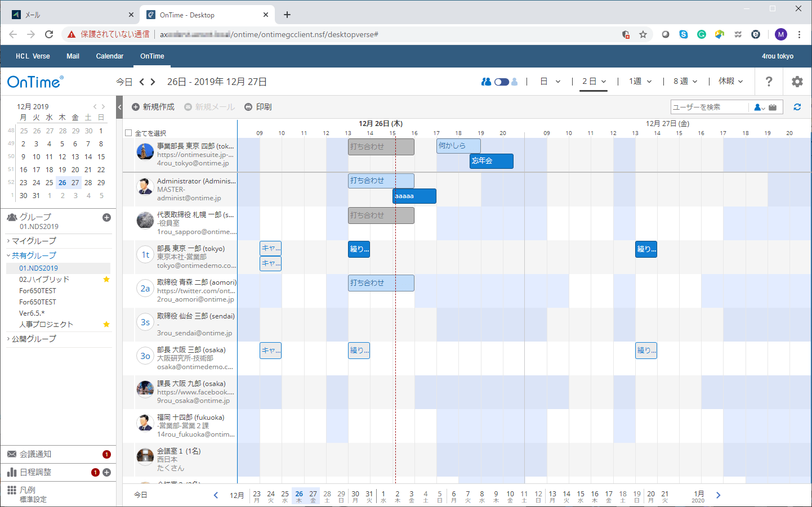
Task: Click the 忘年会 event on the timeline
Action: [490, 161]
